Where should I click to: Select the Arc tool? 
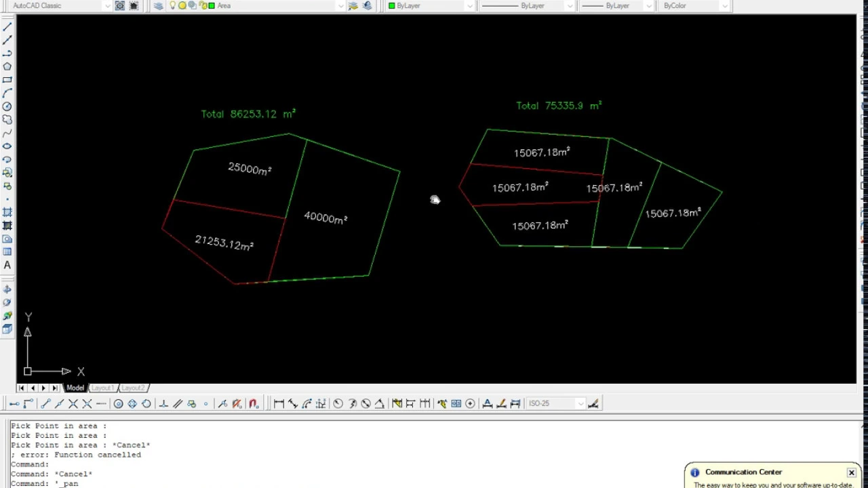(x=7, y=93)
